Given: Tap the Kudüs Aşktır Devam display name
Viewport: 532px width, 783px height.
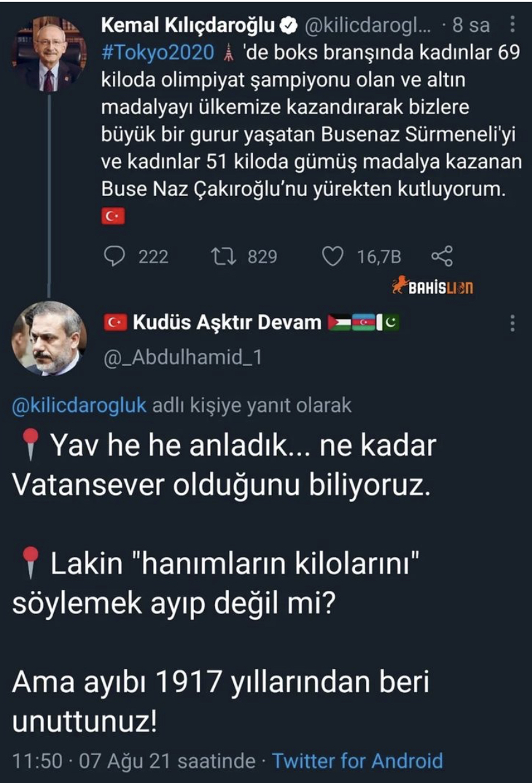Looking at the screenshot, I should tap(226, 323).
